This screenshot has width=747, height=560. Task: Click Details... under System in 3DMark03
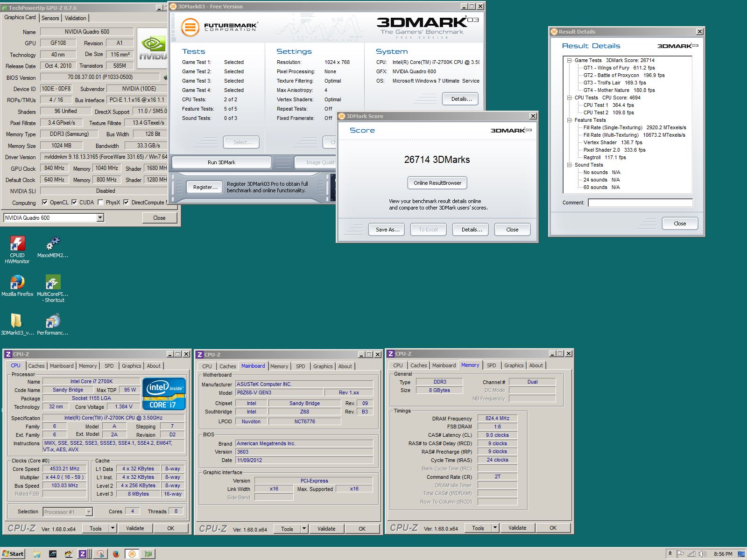pos(461,99)
